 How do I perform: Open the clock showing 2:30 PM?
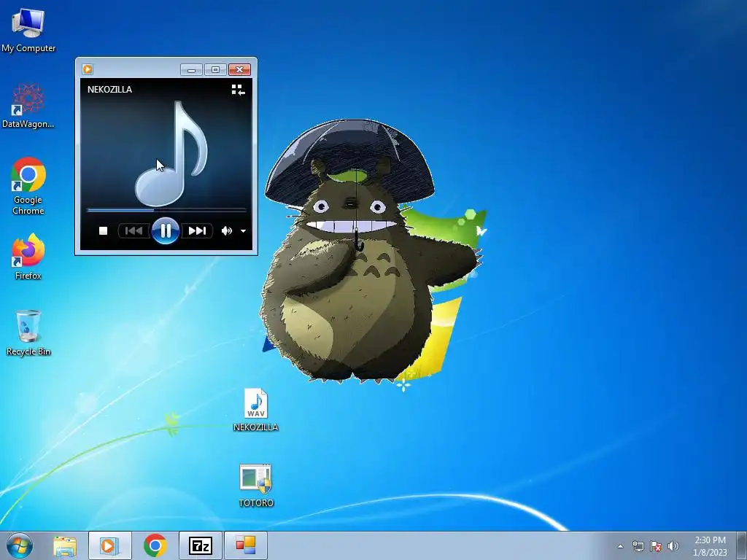[710, 546]
